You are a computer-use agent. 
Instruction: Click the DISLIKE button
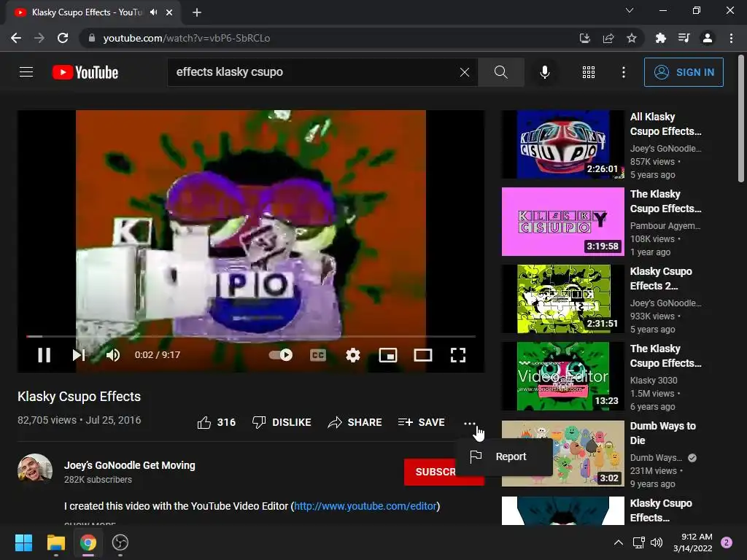coord(282,422)
